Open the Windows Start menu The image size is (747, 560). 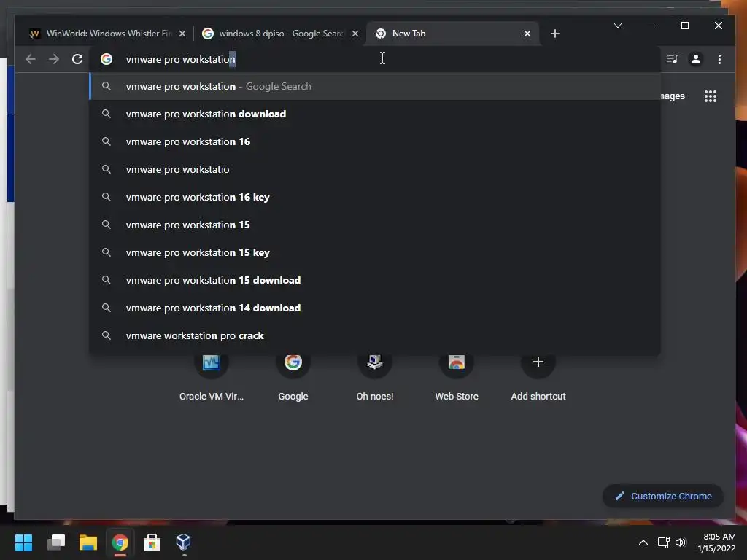23,542
